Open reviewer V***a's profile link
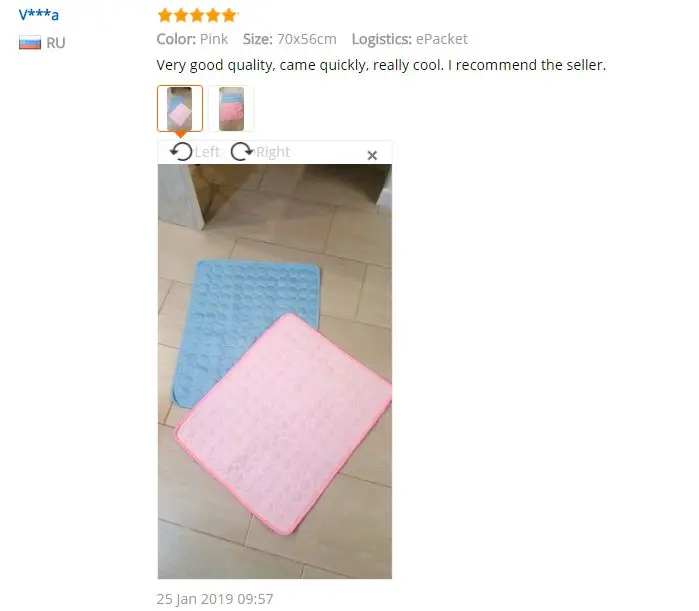699x611 pixels. click(x=39, y=15)
